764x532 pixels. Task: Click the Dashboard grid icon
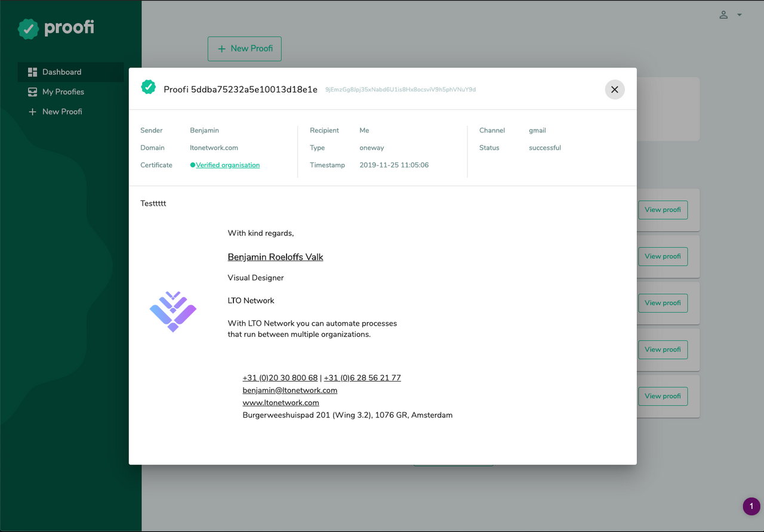coord(32,72)
